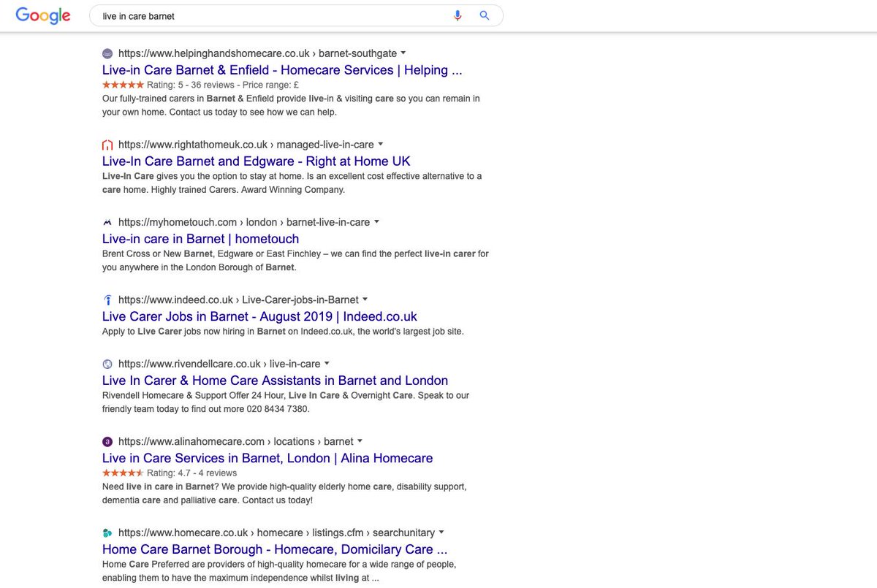Image resolution: width=877 pixels, height=588 pixels.
Task: Click the helpinghandshomecare.co.uk › barnet-southgate URL text
Action: [x=257, y=53]
